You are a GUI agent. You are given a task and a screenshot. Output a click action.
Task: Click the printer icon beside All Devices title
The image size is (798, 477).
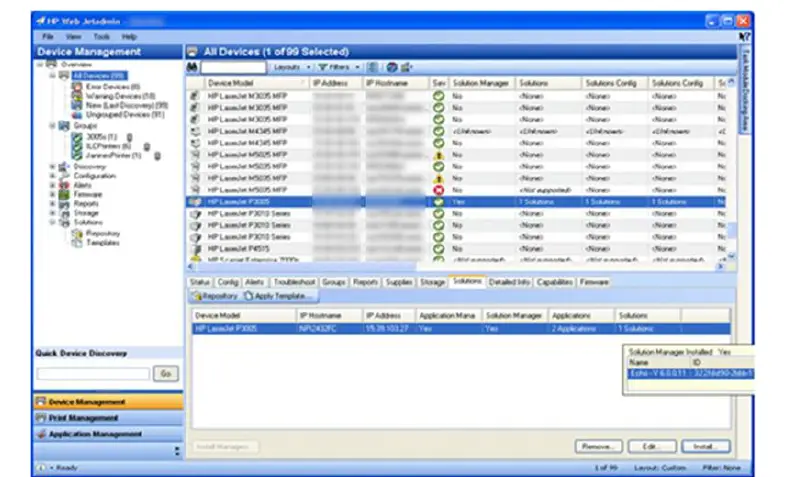click(x=192, y=51)
